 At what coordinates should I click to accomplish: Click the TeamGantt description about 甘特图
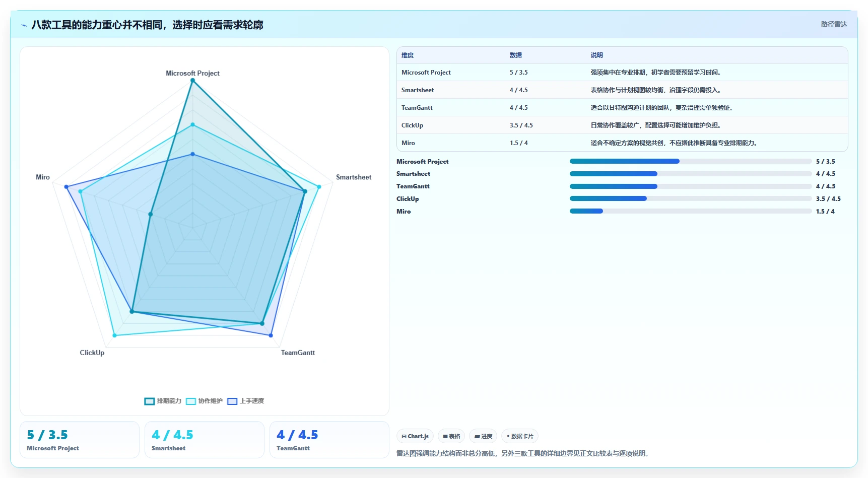663,108
